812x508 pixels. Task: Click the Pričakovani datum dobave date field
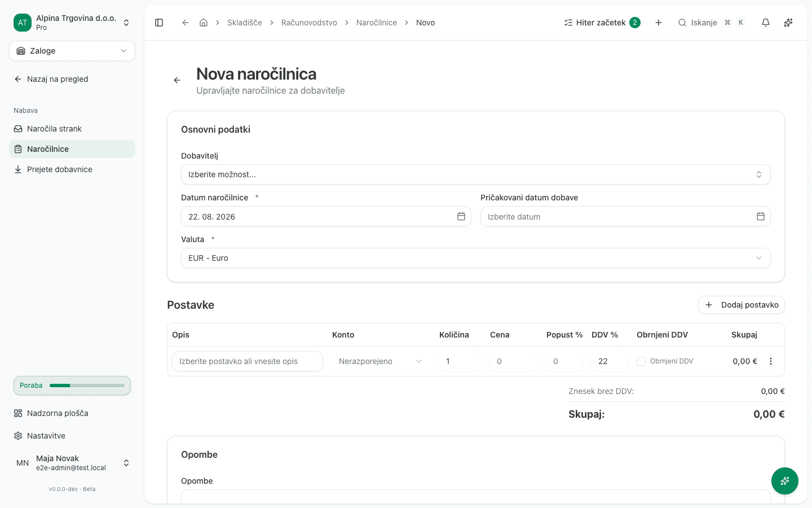click(625, 216)
